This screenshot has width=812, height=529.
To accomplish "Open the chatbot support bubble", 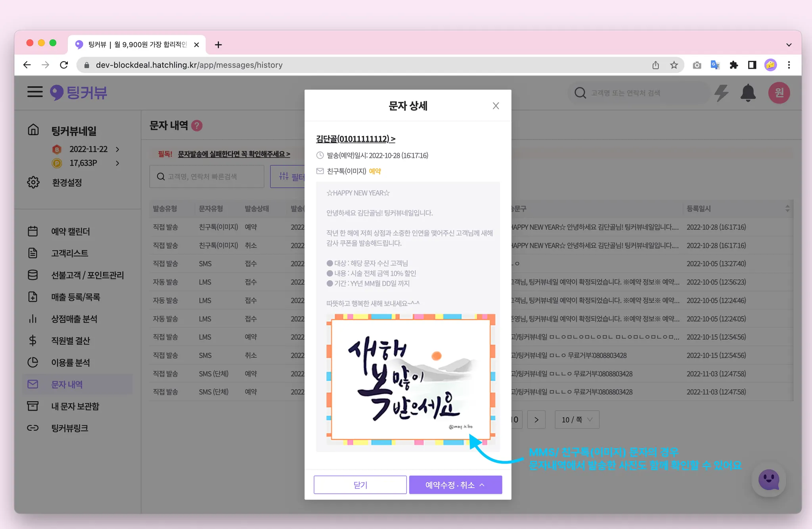I will tap(768, 480).
